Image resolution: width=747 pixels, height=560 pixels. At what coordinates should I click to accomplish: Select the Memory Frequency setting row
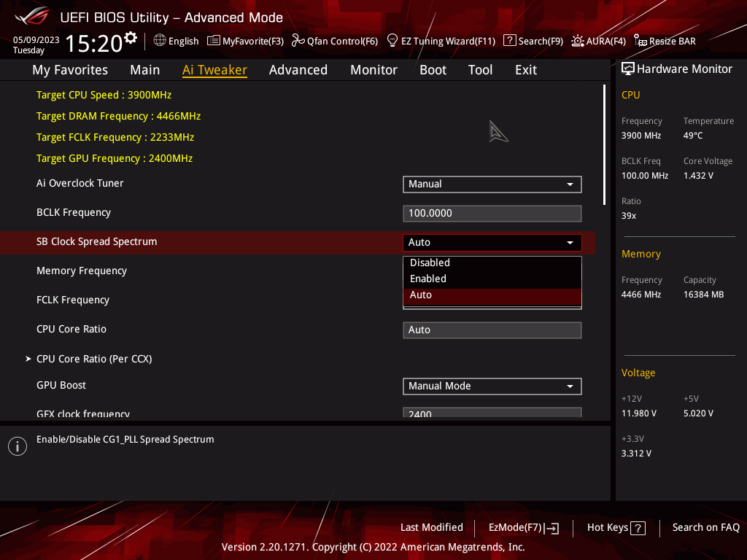tap(298, 271)
